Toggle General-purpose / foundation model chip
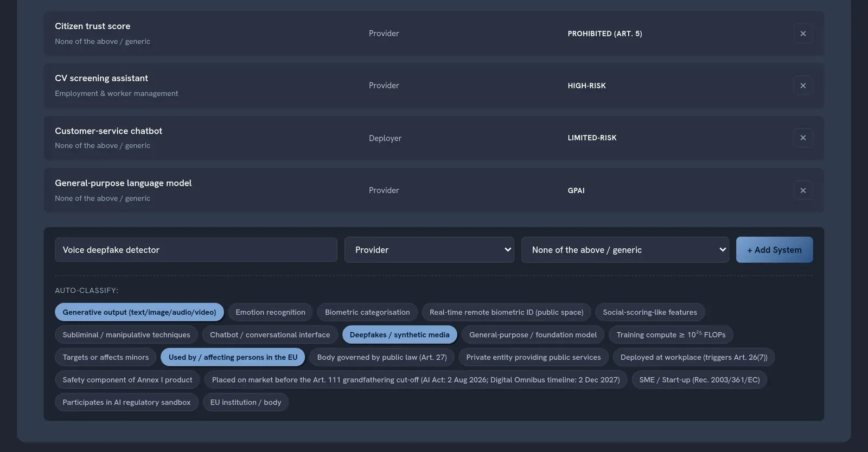Image resolution: width=868 pixels, height=452 pixels. point(533,335)
